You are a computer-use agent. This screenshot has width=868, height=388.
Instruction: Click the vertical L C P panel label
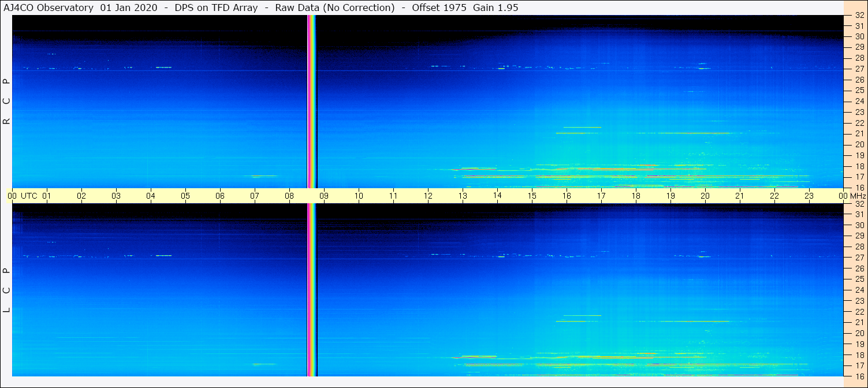7,290
